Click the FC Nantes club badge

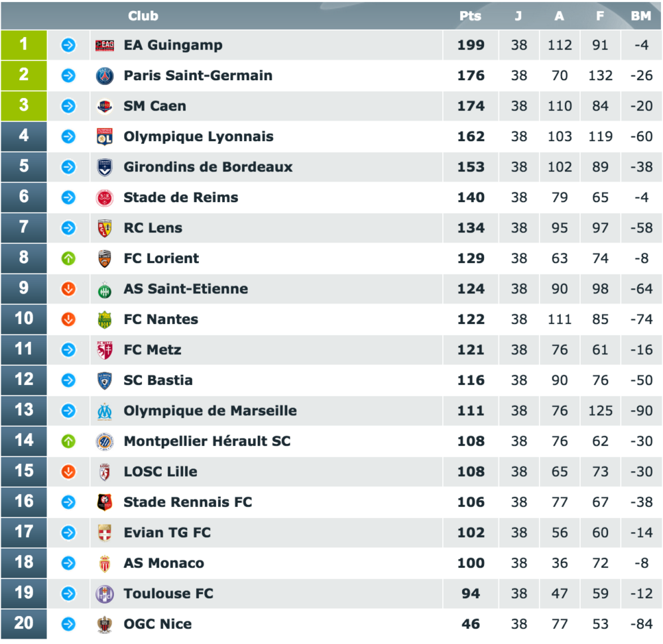pos(105,319)
